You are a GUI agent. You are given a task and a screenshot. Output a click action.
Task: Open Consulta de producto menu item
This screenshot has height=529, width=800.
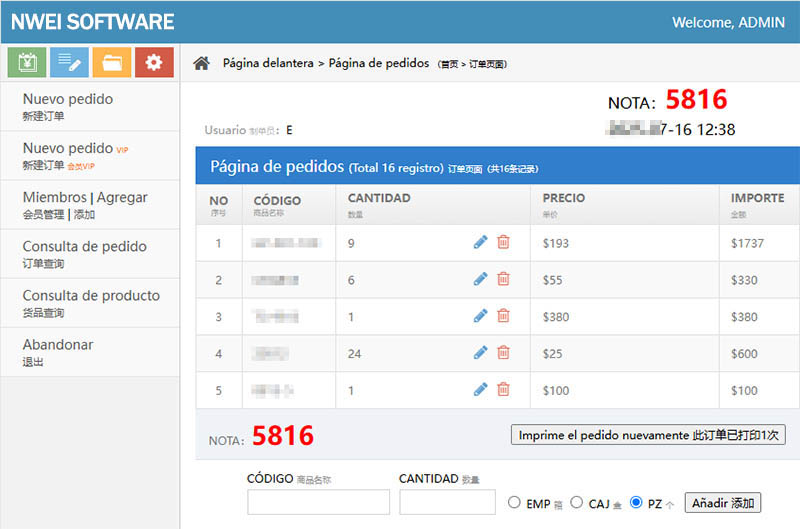[x=91, y=302]
